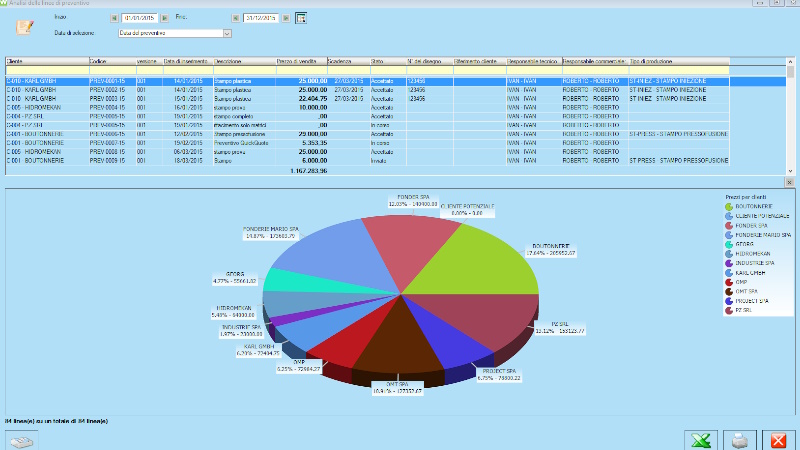Step the start date backward with left arrow

click(114, 18)
